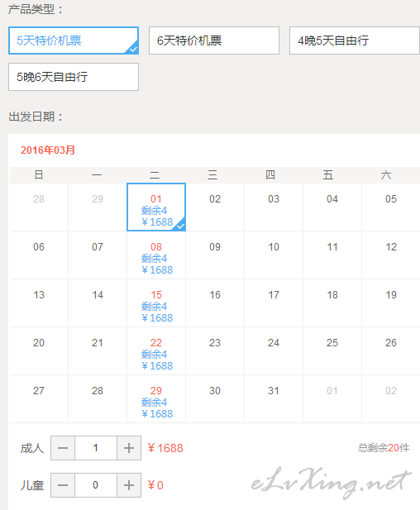Increase children count with plus button
420x510 pixels.
coord(129,485)
